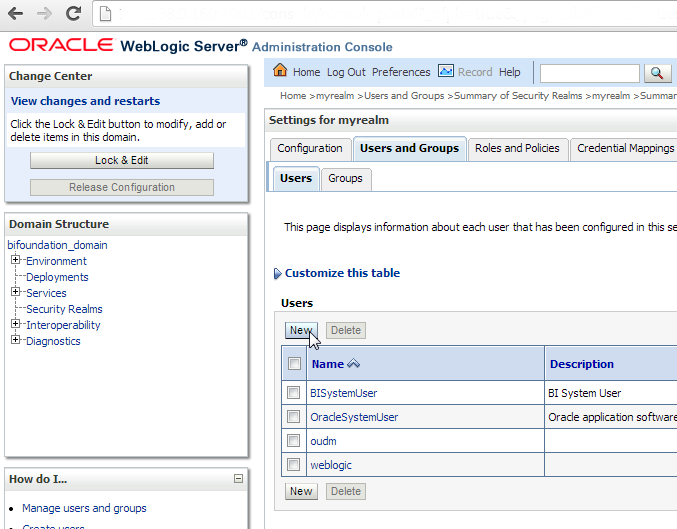Screen dimensions: 677x529
Task: Focus the console search input field
Action: click(x=590, y=73)
